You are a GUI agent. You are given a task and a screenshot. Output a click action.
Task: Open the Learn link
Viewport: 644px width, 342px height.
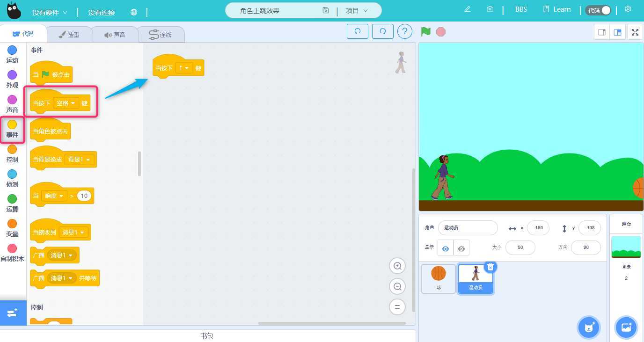point(557,9)
